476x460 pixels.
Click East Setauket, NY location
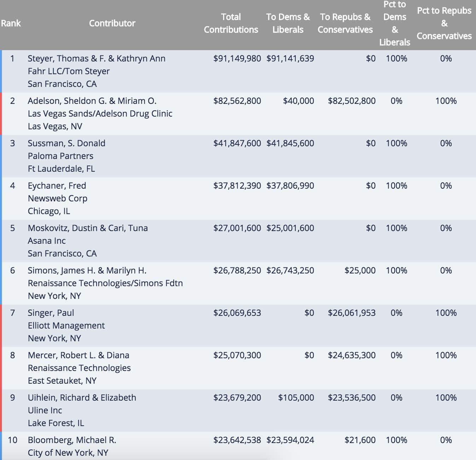coord(62,381)
